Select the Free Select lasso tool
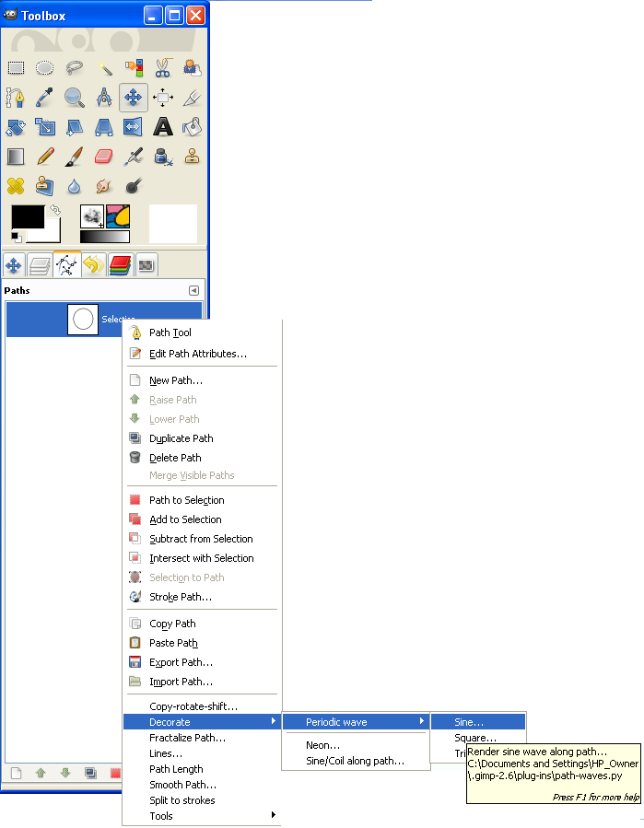Image resolution: width=644 pixels, height=828 pixels. [x=75, y=67]
